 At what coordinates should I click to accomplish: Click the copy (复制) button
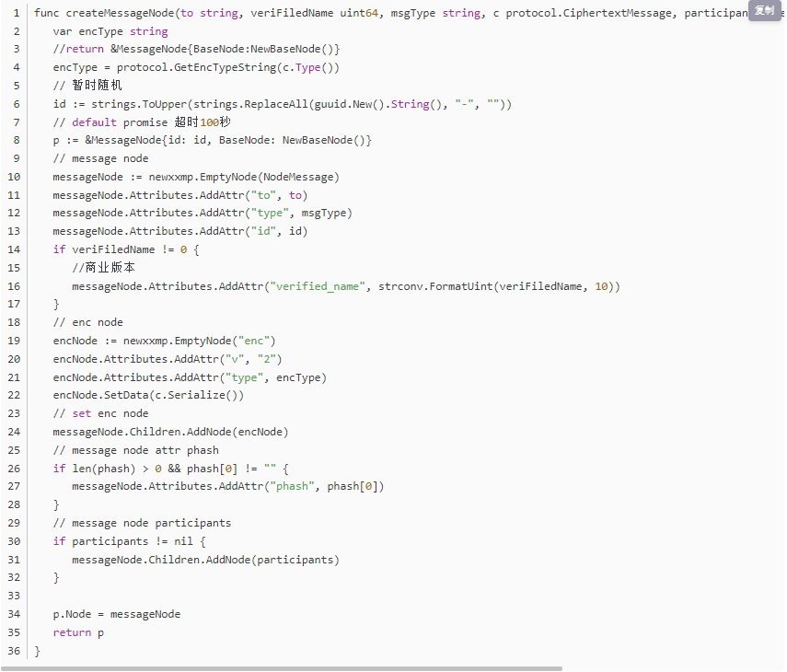[764, 10]
